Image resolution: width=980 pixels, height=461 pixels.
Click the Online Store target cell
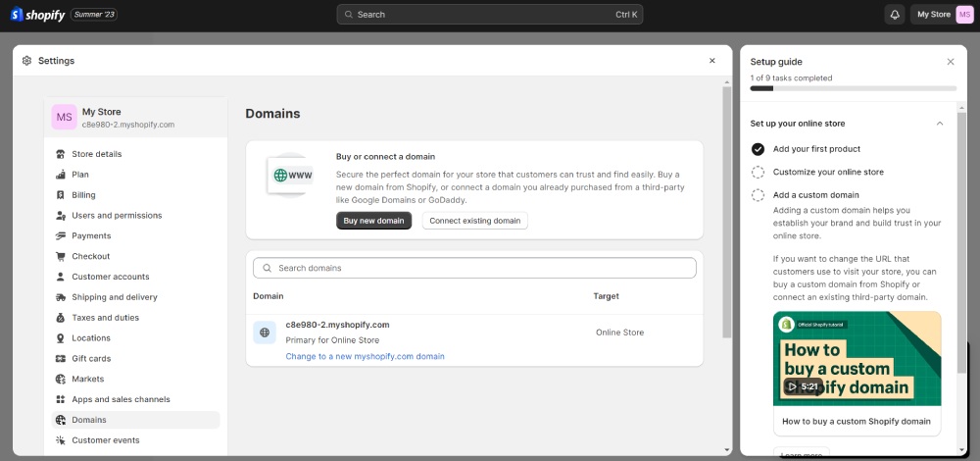tap(619, 333)
